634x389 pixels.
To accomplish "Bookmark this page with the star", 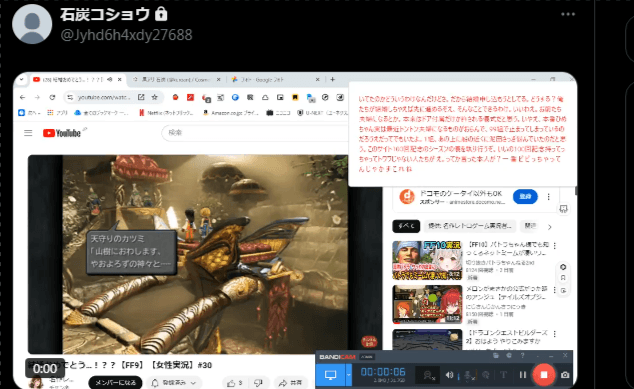I will [x=154, y=97].
